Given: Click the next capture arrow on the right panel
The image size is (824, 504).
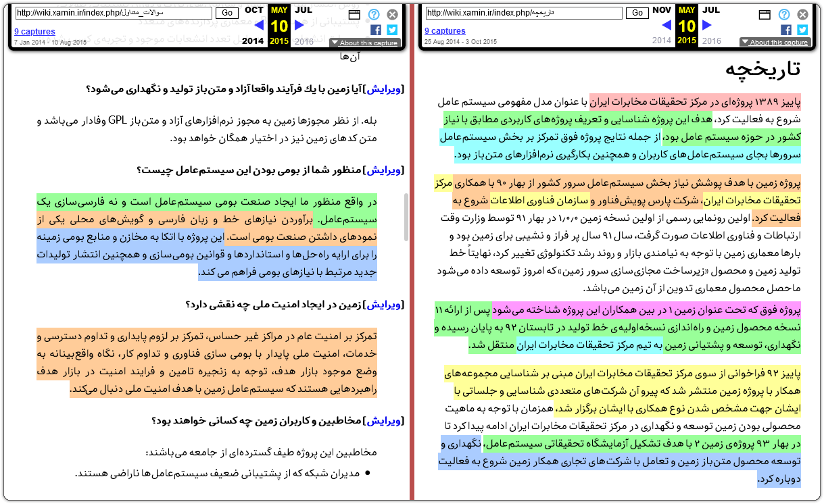Looking at the screenshot, I should tap(707, 25).
